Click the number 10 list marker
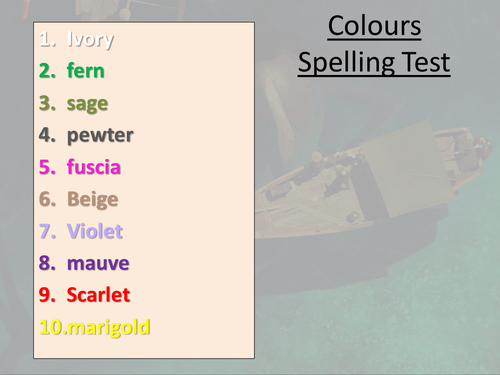 tap(53, 327)
